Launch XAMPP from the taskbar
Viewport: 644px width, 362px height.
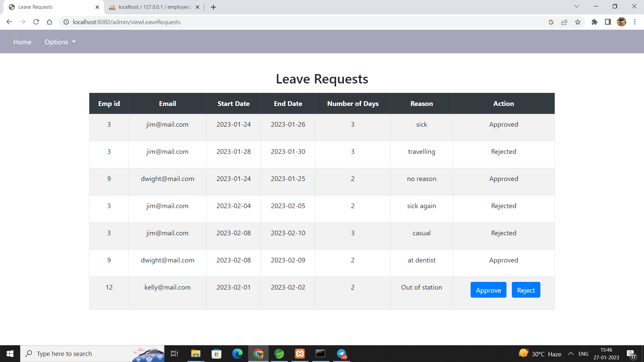300,353
